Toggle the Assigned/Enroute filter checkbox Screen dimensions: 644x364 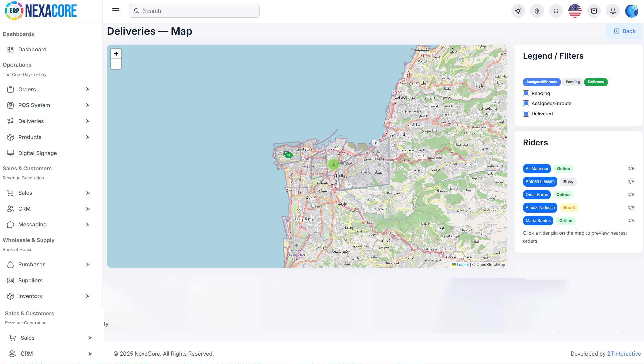[x=526, y=103]
